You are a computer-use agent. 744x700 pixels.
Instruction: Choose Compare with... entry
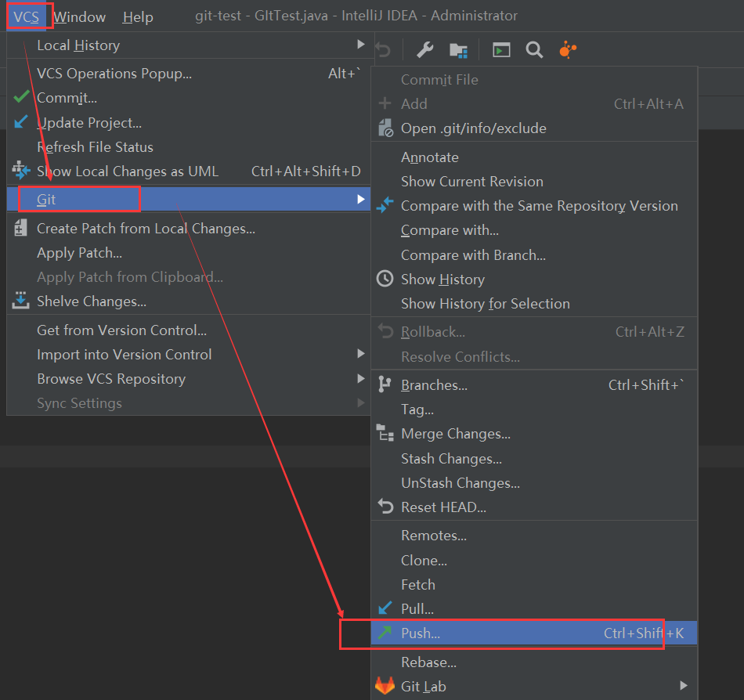pos(534,230)
